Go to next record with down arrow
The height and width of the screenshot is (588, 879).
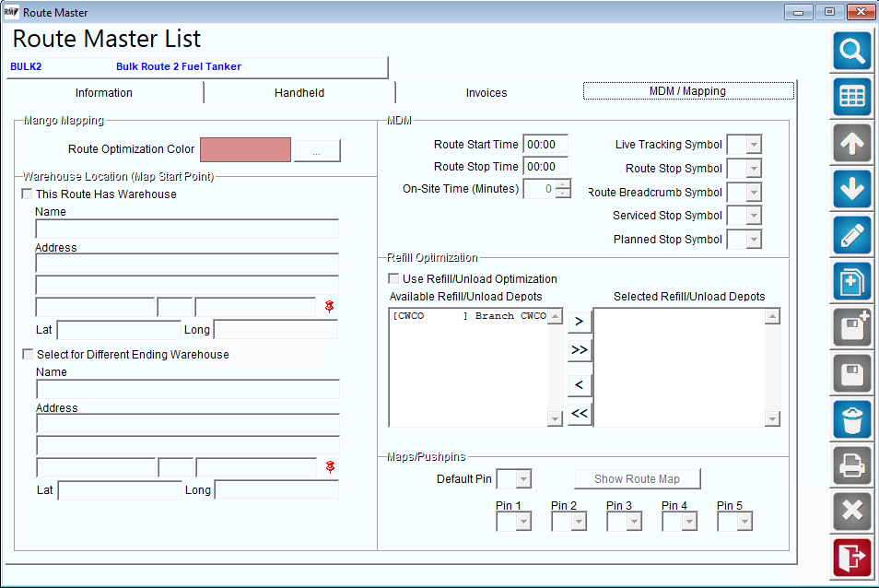click(x=852, y=190)
